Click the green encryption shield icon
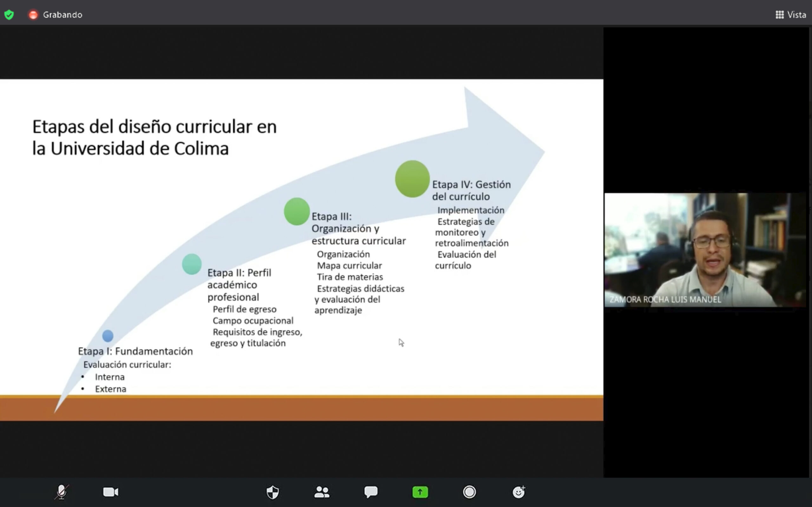The image size is (812, 507). click(9, 15)
